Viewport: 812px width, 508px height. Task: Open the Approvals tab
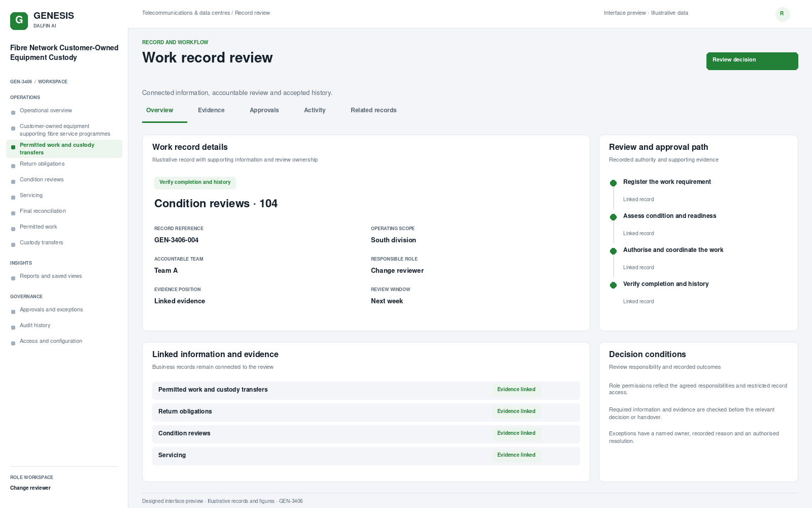pos(264,110)
